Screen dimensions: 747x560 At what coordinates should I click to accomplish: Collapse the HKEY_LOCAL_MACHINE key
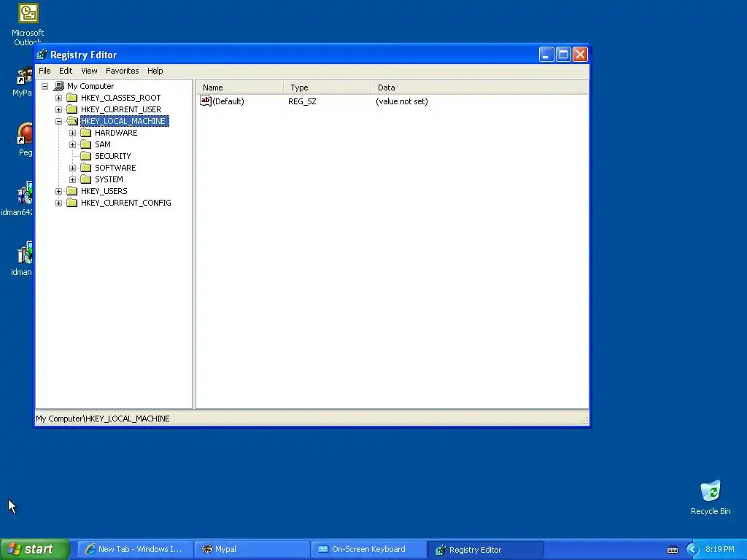[58, 121]
